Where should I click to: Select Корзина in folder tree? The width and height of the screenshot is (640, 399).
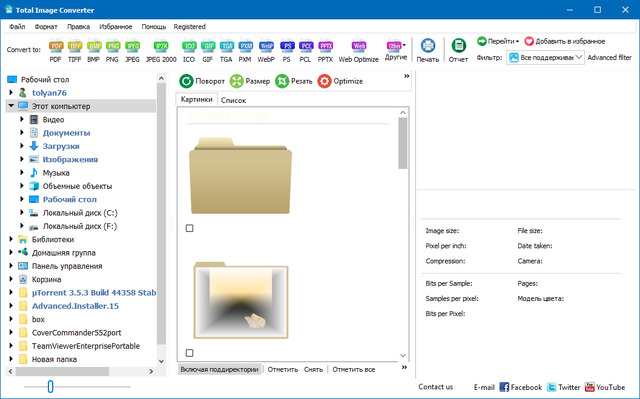(46, 279)
